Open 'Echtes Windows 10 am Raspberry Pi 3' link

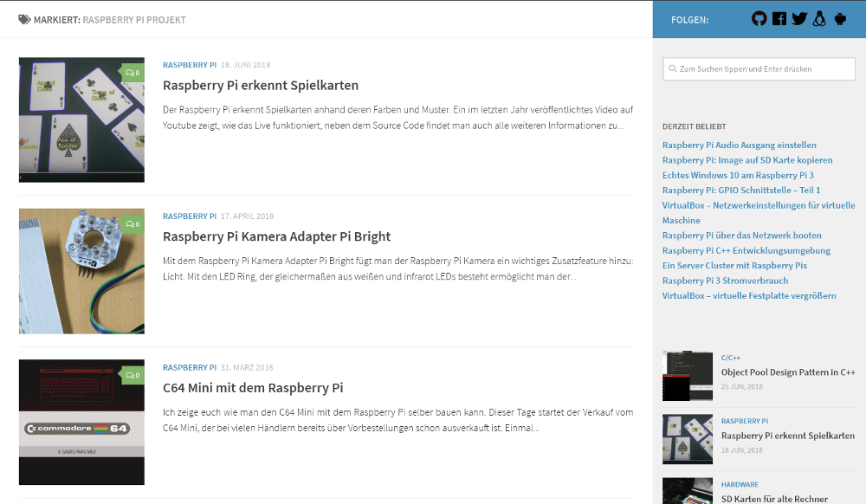coord(738,175)
